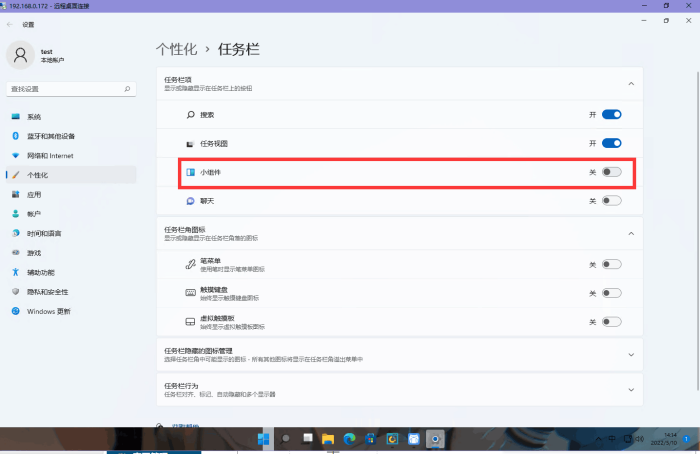Switch on the 聊天 chat toggle
Image resolution: width=700 pixels, height=454 pixels.
click(611, 200)
